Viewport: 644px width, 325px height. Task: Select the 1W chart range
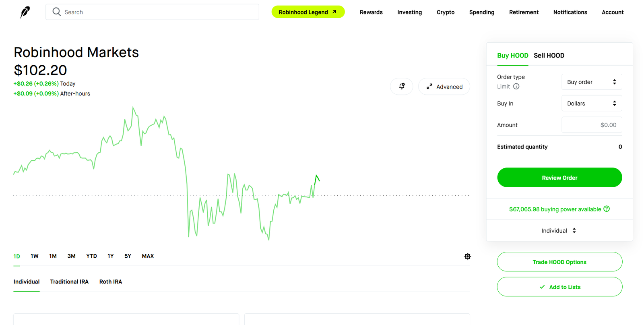(34, 256)
